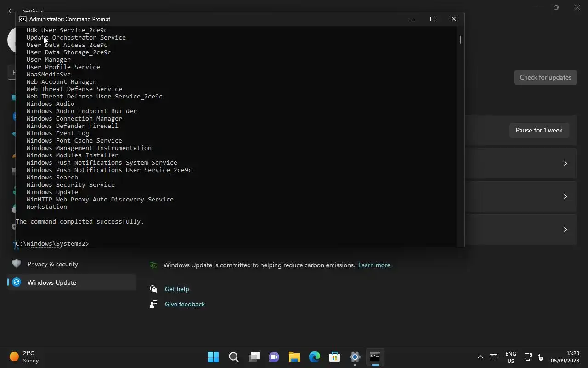Launch Microsoft Edge from taskbar

[314, 357]
